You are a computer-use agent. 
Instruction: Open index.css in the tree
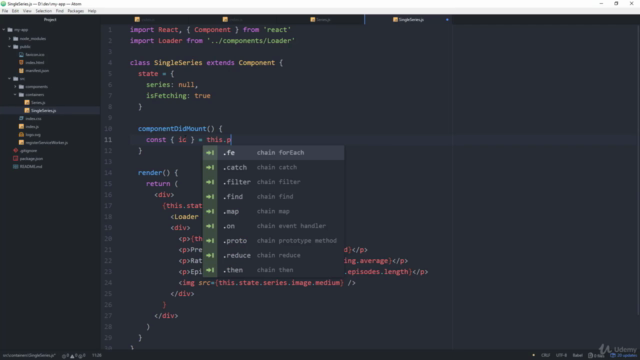[x=33, y=118]
